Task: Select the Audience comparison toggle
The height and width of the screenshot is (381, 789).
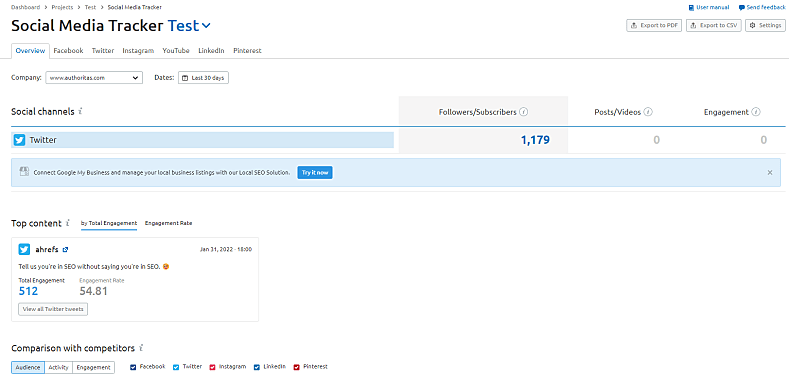Action: (28, 367)
